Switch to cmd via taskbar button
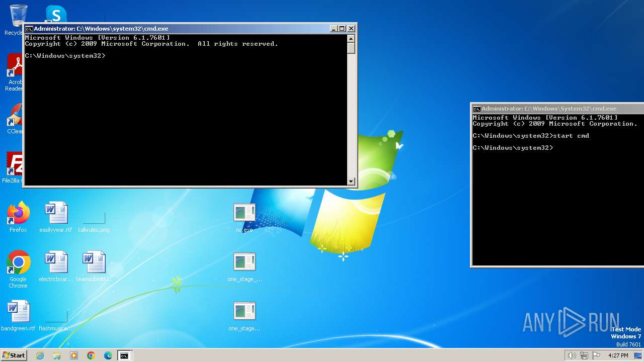Screen dimensions: 644x362 tap(124, 355)
